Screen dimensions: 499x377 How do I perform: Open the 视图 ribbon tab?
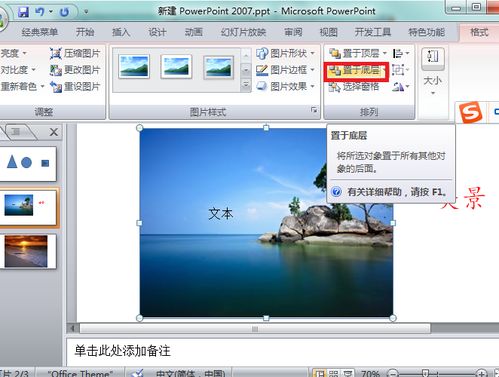[329, 32]
